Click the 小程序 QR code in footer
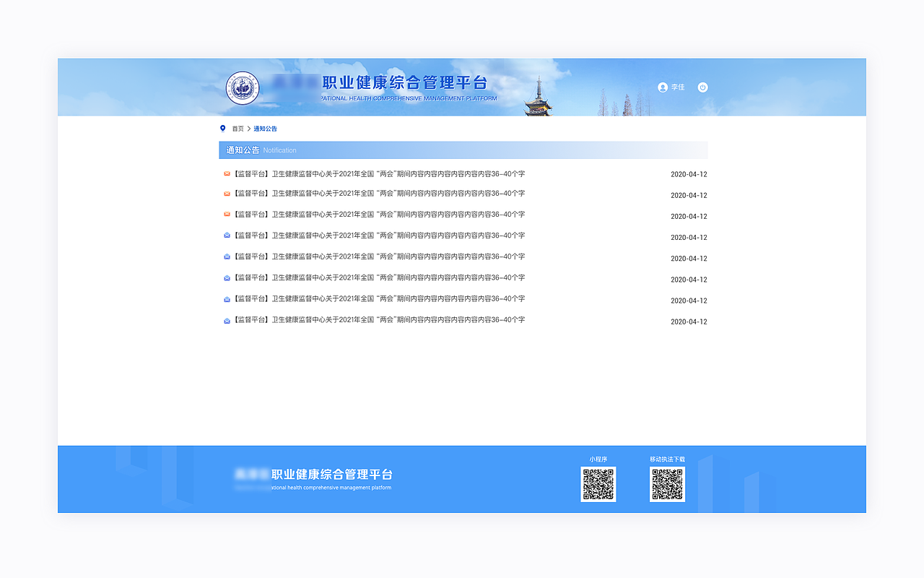Viewport: 924px width, 578px height. tap(598, 484)
